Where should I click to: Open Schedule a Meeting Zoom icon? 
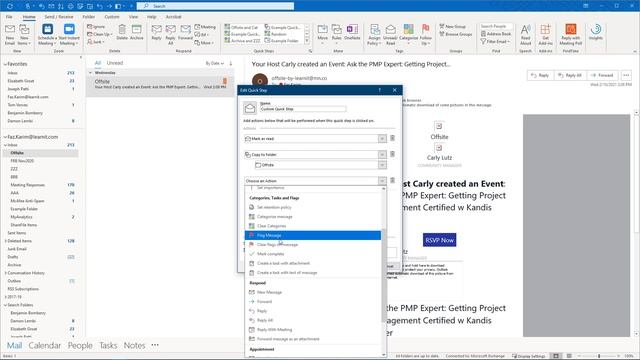coord(47,34)
